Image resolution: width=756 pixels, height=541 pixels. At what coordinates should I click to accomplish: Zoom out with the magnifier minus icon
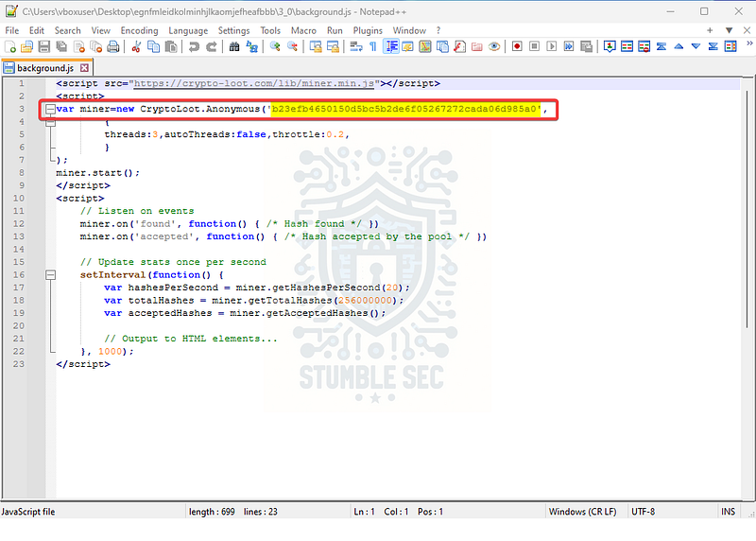(x=292, y=46)
